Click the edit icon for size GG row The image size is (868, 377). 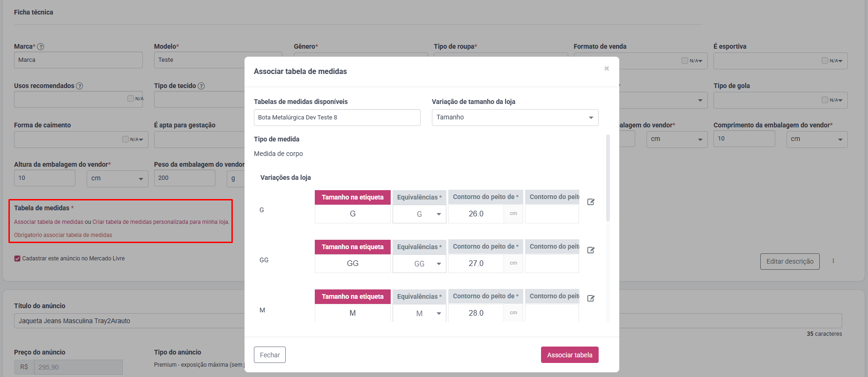click(x=591, y=250)
